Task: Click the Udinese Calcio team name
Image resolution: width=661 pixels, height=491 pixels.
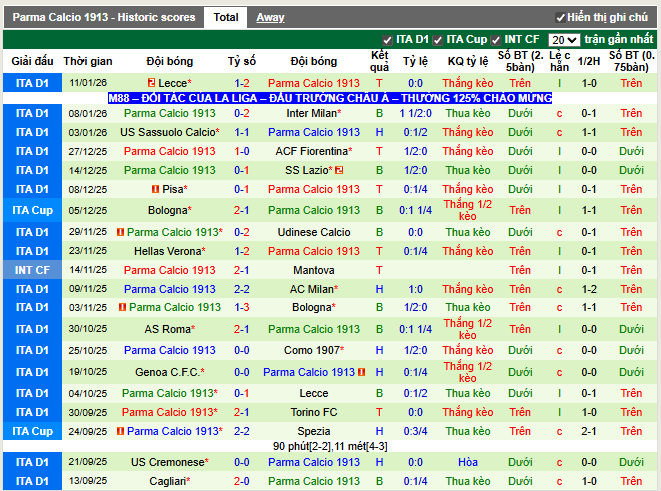Action: click(x=314, y=232)
